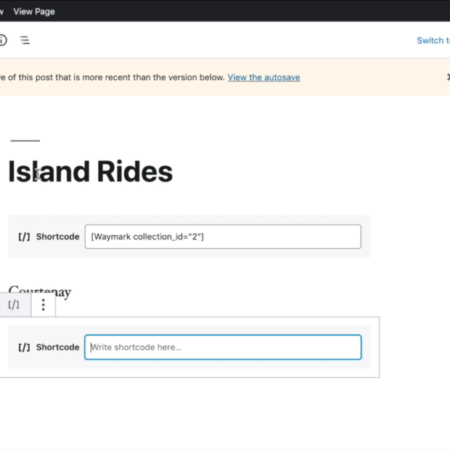The height and width of the screenshot is (450, 450).
Task: Click the first Shortcode block label
Action: tap(58, 237)
